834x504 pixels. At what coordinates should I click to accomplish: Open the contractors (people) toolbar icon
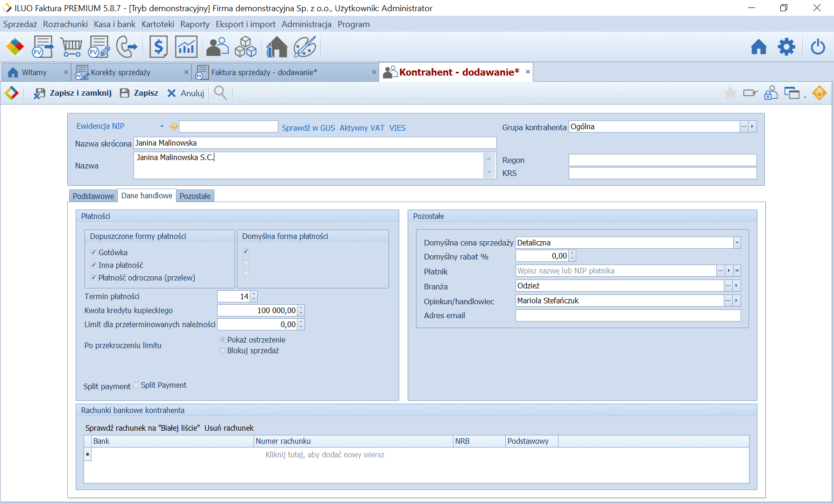[218, 47]
